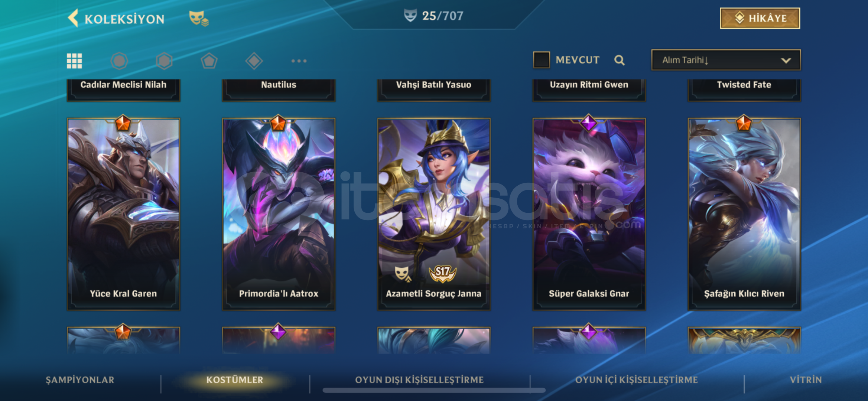Screen dimensions: 868x401
Task: Click the Hikâye button
Action: tap(760, 18)
